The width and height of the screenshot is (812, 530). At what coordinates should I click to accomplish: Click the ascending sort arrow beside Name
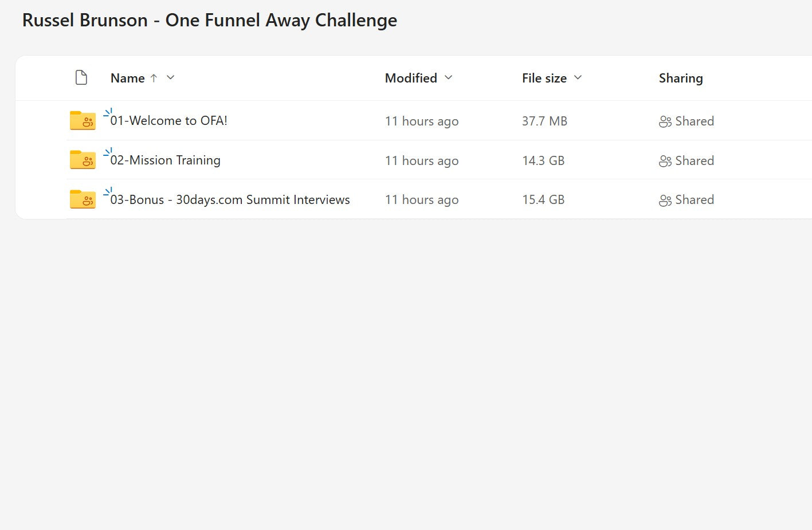pos(154,78)
